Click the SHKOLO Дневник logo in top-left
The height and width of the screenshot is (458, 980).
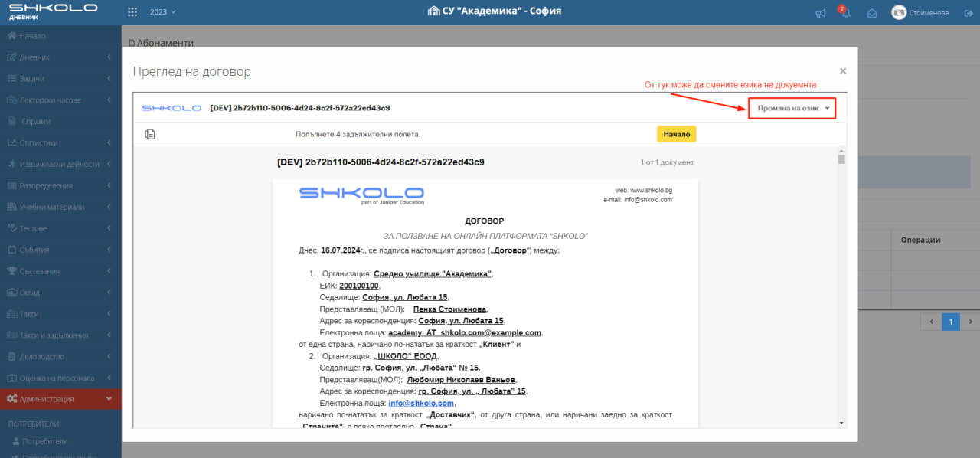tap(53, 11)
